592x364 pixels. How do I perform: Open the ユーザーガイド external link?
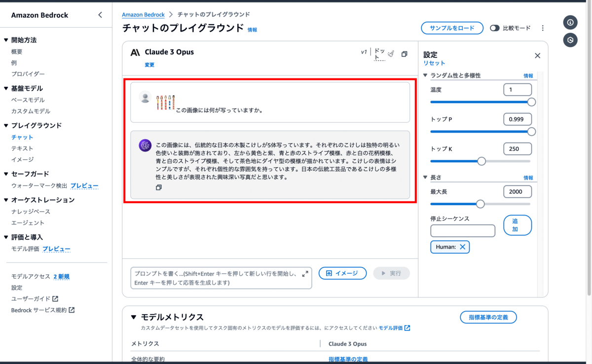35,299
